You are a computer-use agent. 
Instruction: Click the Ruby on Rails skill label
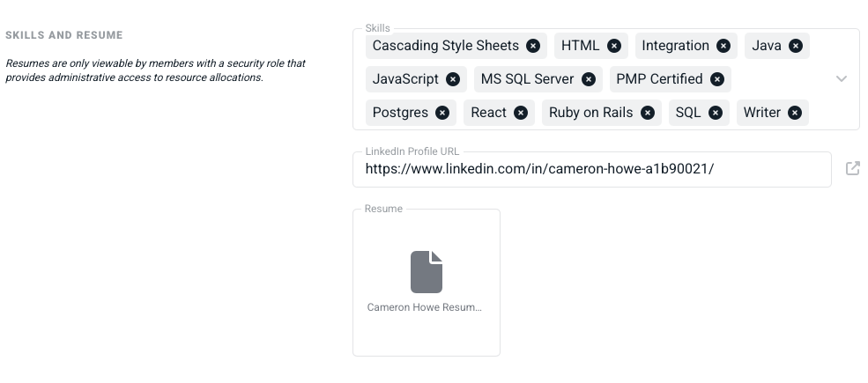tap(590, 113)
